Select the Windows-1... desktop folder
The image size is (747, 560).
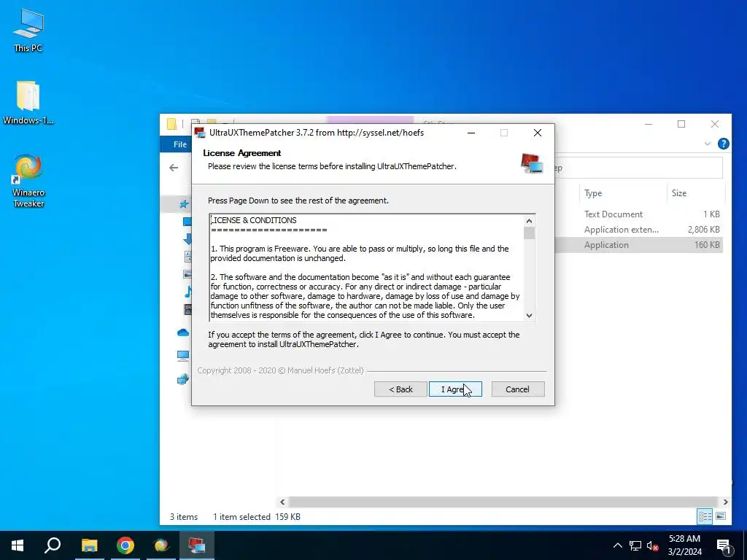tap(28, 102)
